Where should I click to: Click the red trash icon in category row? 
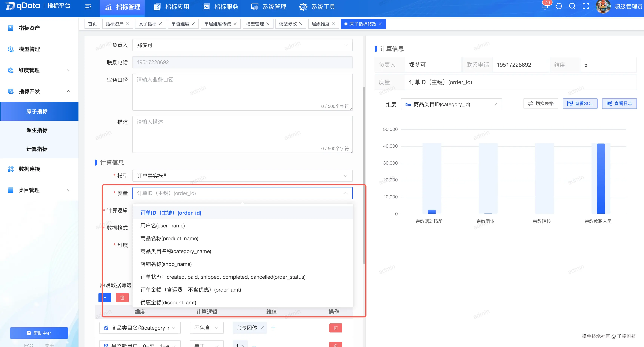(336, 328)
